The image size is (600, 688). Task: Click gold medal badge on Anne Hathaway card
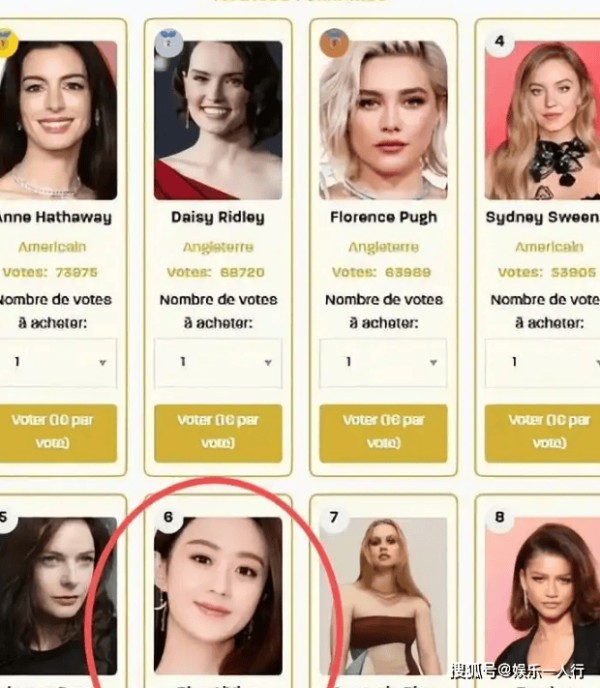(x=6, y=43)
